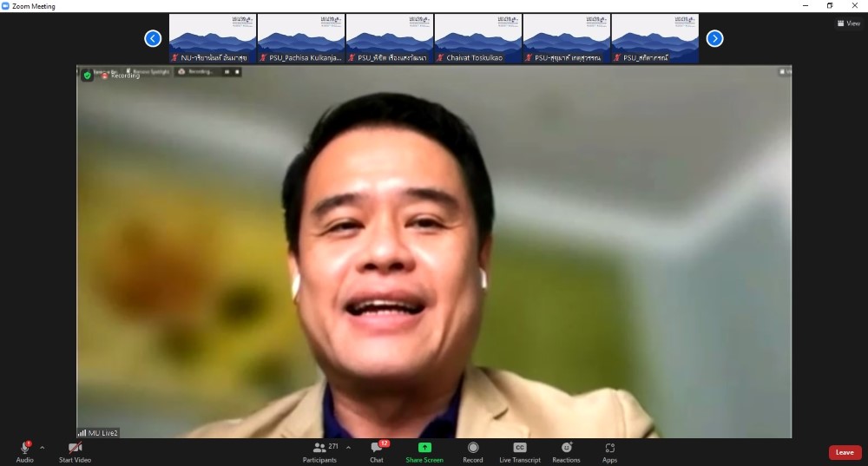Screen dimensions: 868x466
Task: Open the View layout menu
Action: (848, 23)
